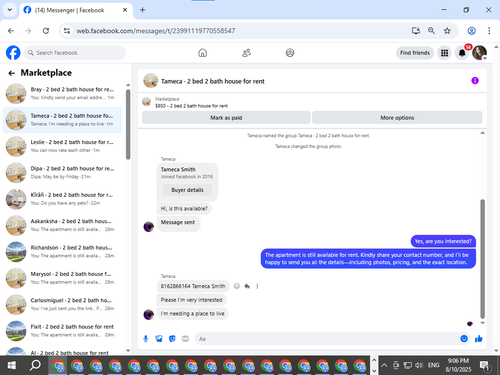Open the Aakanksha conversation
Viewport: 500px width, 375px height.
[x=62, y=225]
